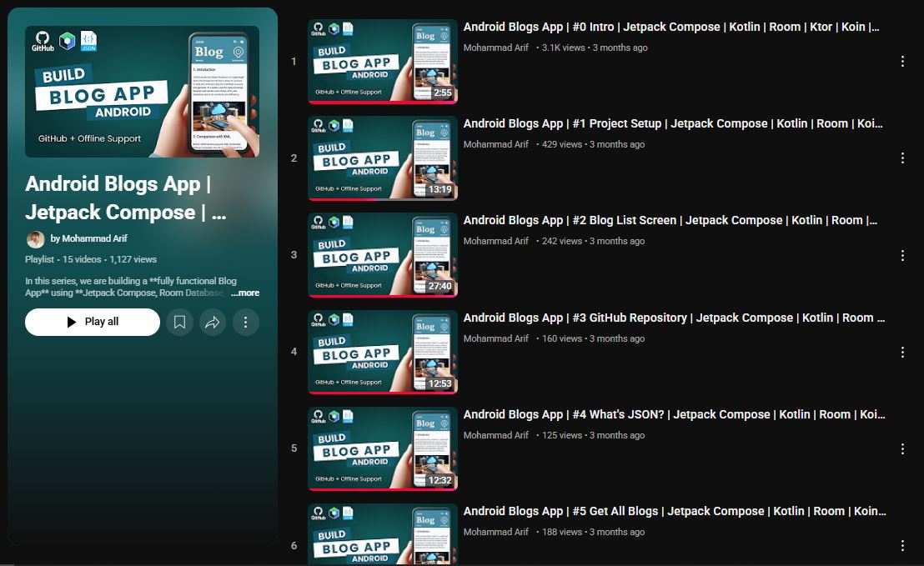Click the 12:32 duration video thumbnail

click(x=383, y=448)
